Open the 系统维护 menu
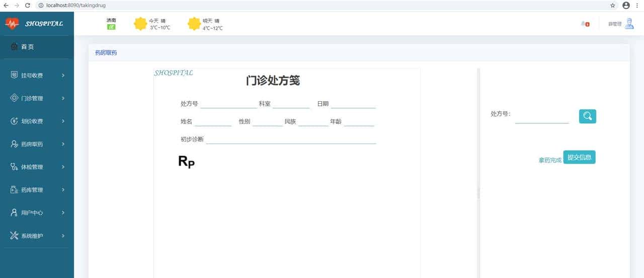 (37, 236)
